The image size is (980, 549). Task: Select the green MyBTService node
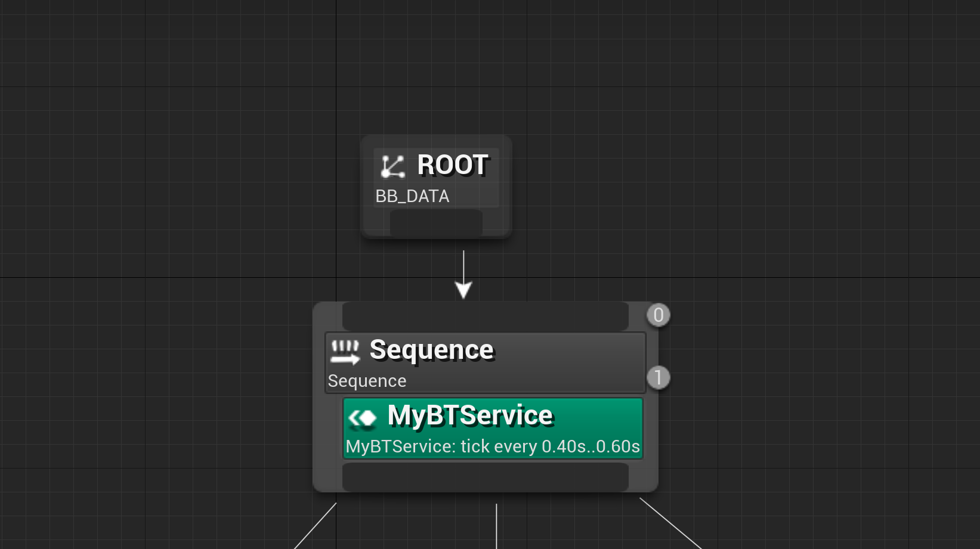click(x=493, y=428)
